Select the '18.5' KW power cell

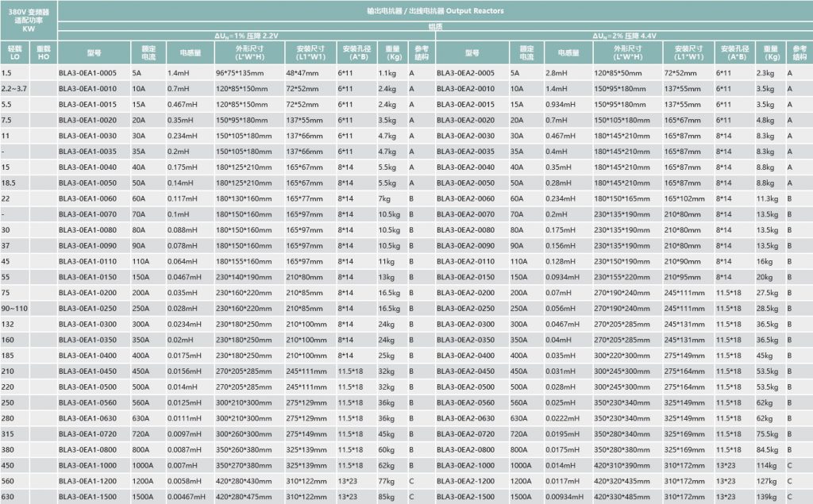pyautogui.click(x=8, y=183)
